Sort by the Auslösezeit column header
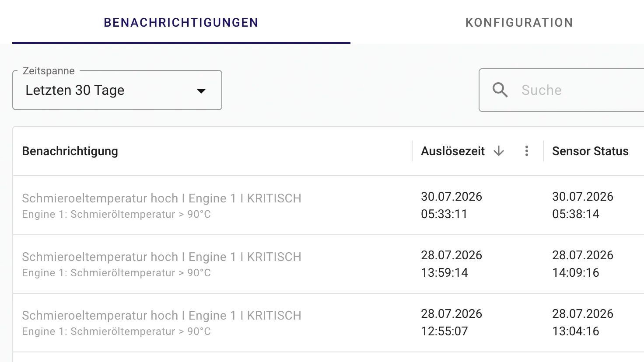The width and height of the screenshot is (644, 362). (x=453, y=151)
